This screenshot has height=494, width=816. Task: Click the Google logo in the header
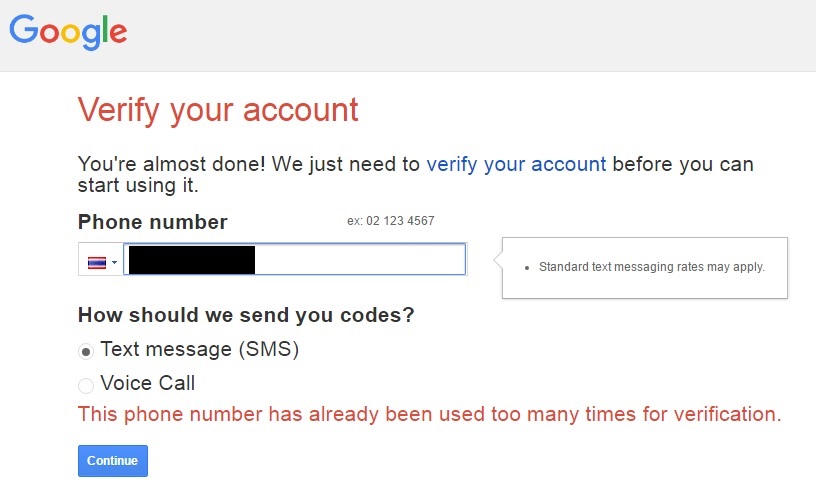click(x=68, y=32)
